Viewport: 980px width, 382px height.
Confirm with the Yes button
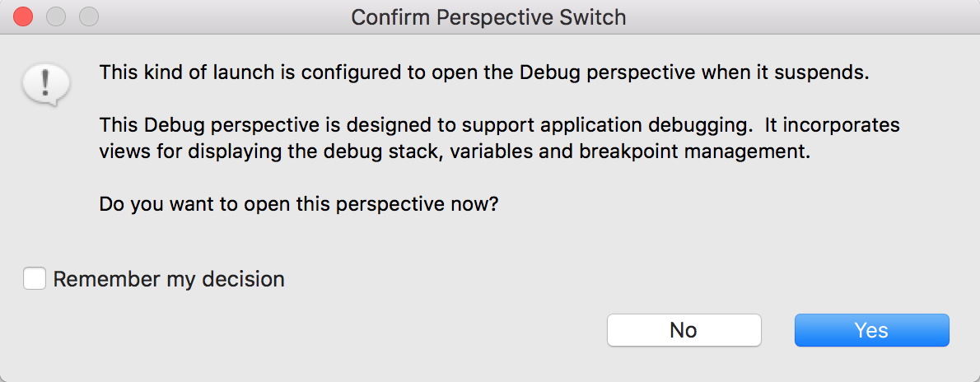pyautogui.click(x=871, y=330)
